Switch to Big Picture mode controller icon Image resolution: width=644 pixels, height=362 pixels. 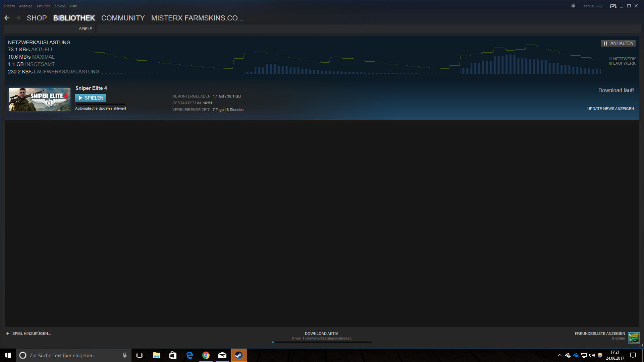pyautogui.click(x=613, y=6)
